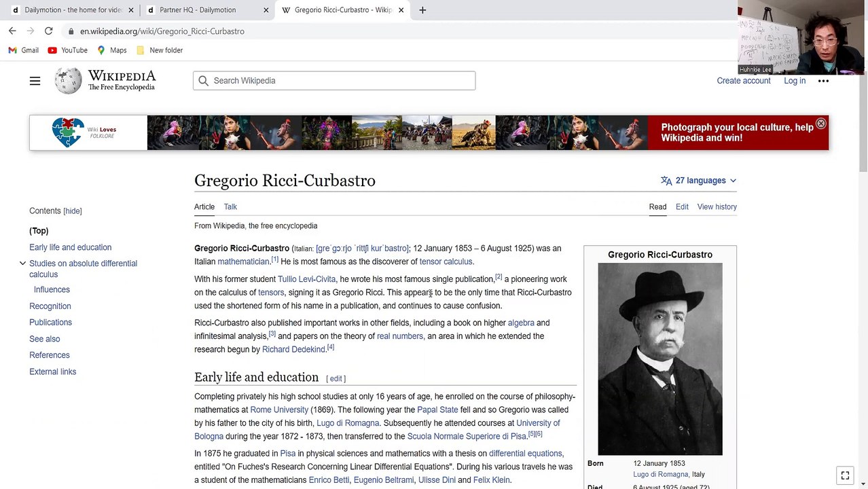Viewport: 868px width, 489px height.
Task: Go to Early life and education in contents
Action: (x=71, y=247)
